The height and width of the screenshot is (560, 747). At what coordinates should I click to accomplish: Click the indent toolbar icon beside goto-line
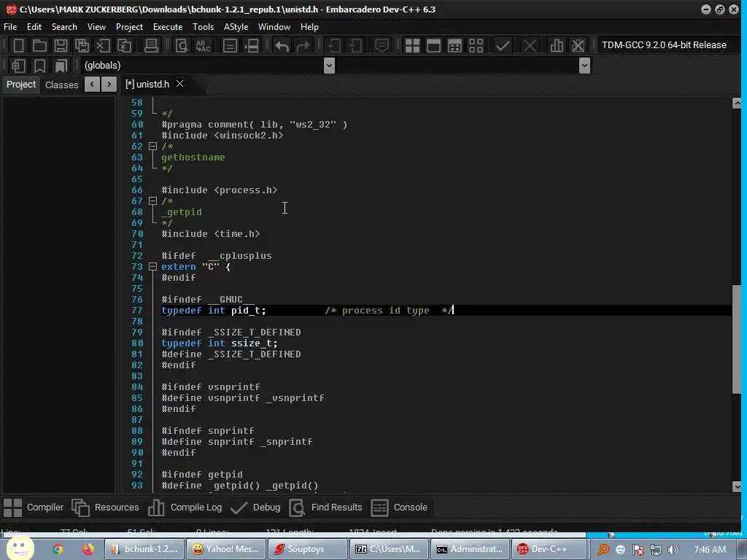click(252, 46)
